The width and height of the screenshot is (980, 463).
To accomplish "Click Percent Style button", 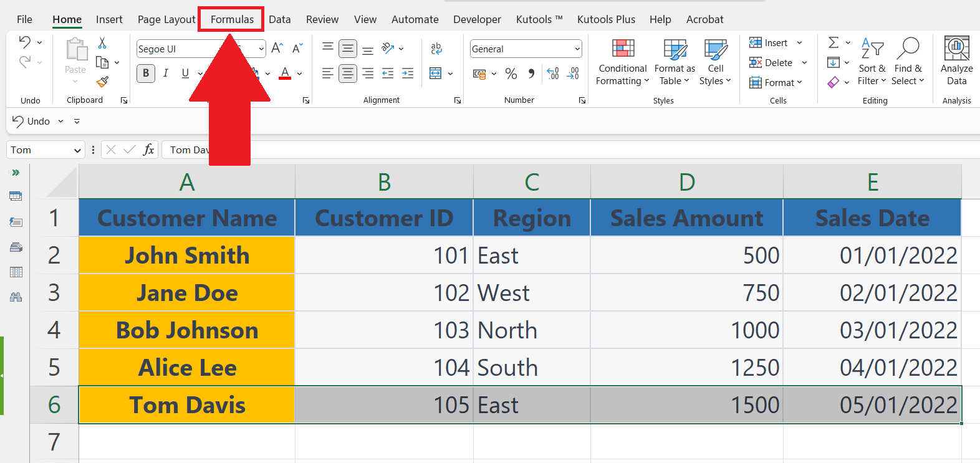I will (x=511, y=74).
